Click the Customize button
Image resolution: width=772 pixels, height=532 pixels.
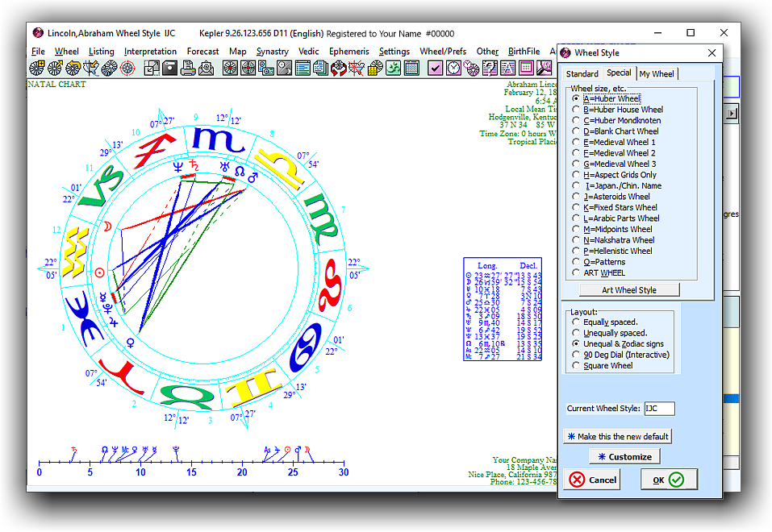[624, 457]
